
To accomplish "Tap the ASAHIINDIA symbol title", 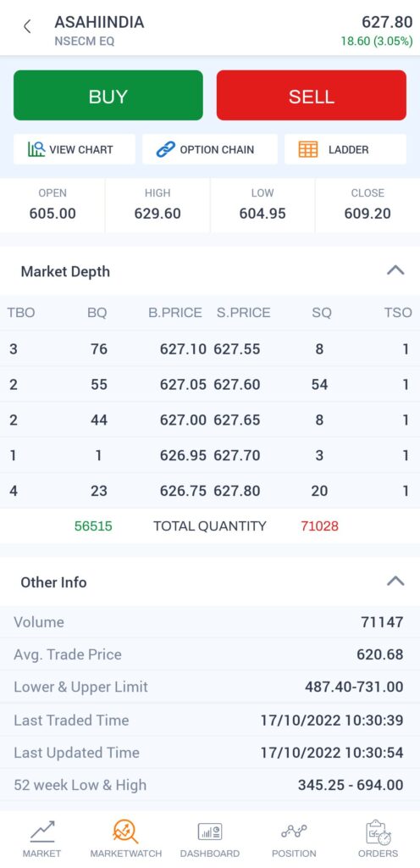I will pos(99,22).
